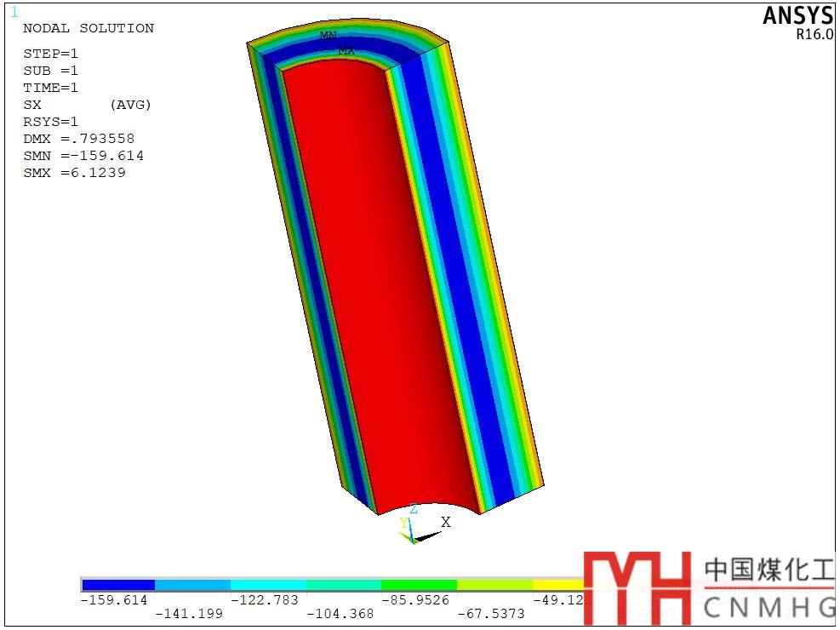Select the dark blue legend swatch
Image resolution: width=840 pixels, height=630 pixels.
[118, 585]
